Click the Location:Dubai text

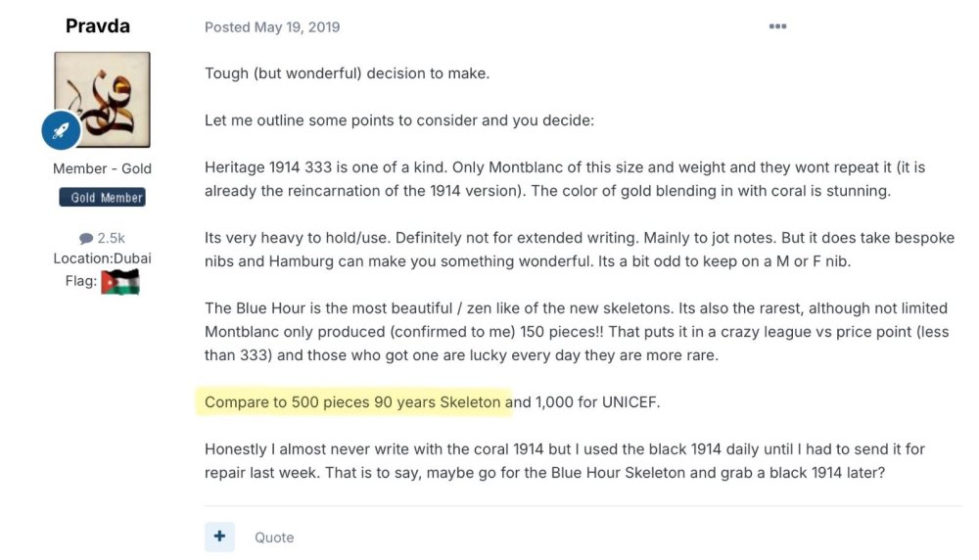pyautogui.click(x=102, y=258)
